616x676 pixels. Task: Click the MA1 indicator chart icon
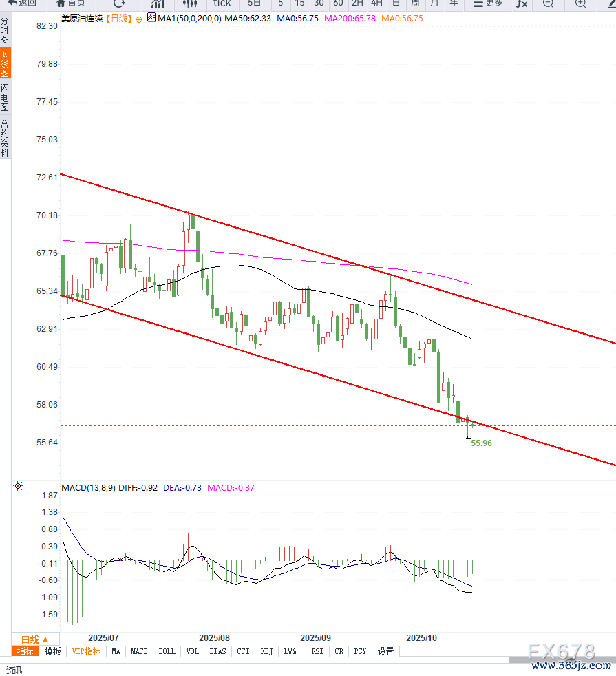pos(151,19)
